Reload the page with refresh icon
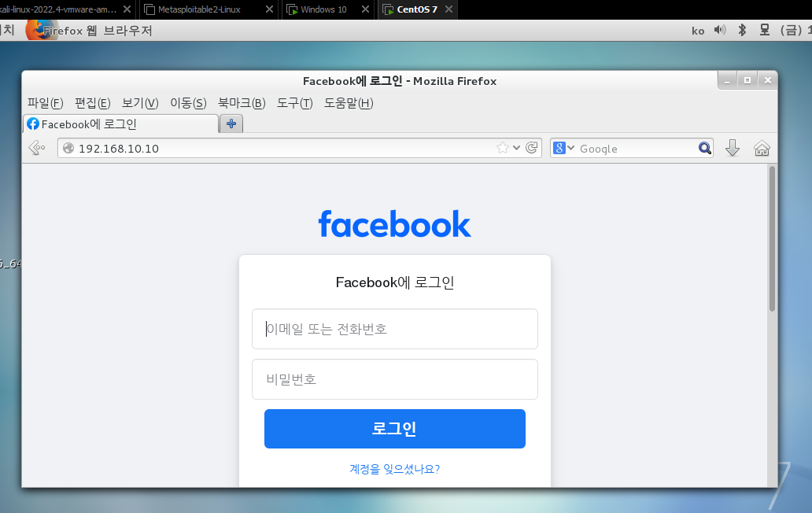 [x=531, y=148]
